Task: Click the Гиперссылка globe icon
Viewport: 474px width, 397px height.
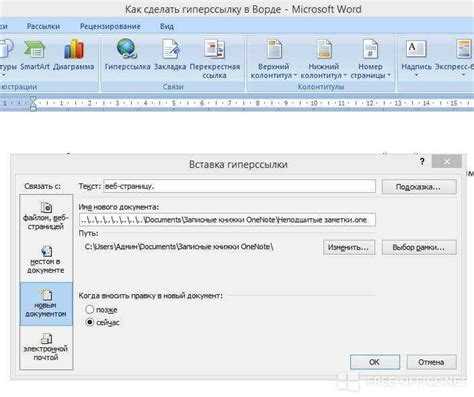Action: click(x=127, y=49)
